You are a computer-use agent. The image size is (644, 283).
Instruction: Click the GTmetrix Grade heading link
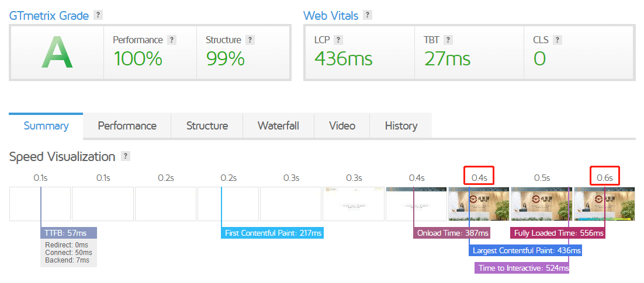point(49,16)
